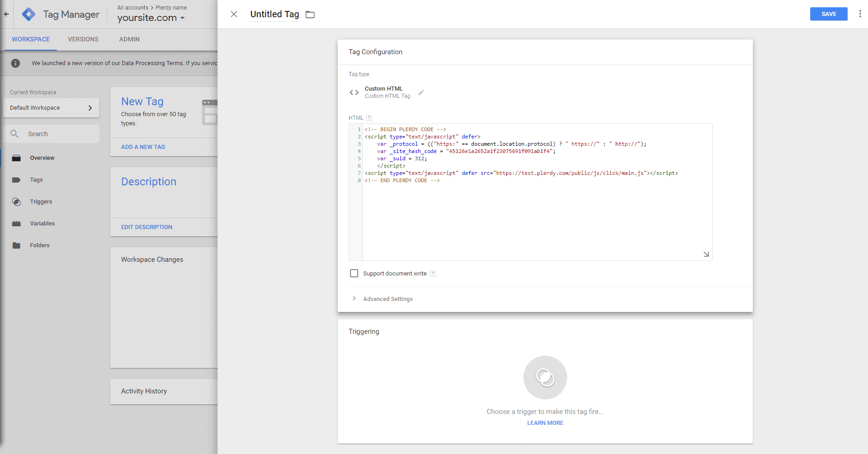This screenshot has width=868, height=454.
Task: Click All accounts breadcrumb link
Action: pyautogui.click(x=133, y=8)
